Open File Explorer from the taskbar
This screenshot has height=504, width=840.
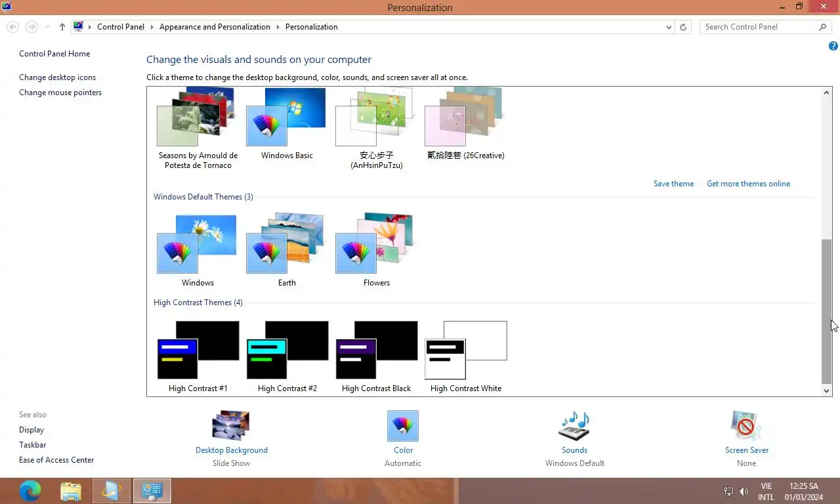(x=70, y=491)
